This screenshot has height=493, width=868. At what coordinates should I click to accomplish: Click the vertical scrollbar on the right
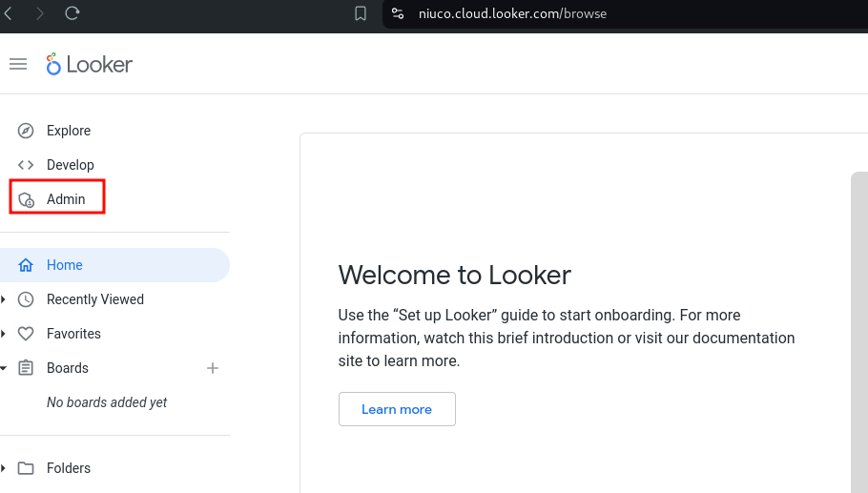(859, 332)
